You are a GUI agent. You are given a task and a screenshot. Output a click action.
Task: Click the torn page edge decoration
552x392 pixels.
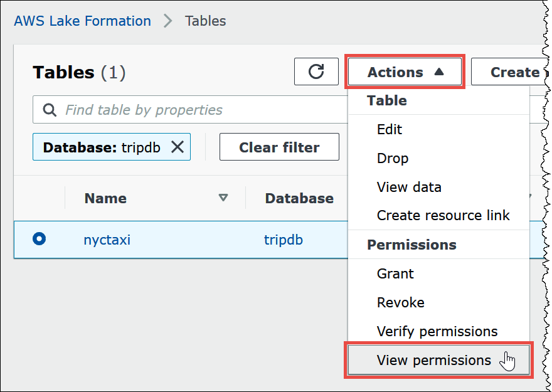(544, 188)
